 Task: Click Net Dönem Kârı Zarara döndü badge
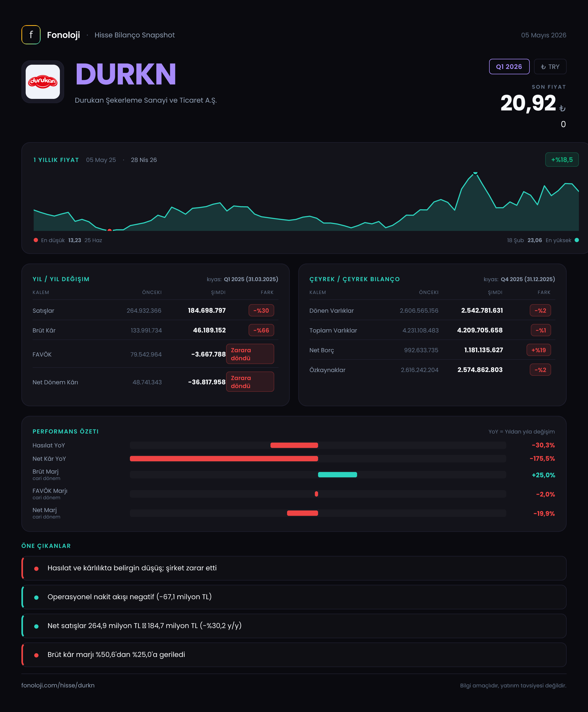250,382
